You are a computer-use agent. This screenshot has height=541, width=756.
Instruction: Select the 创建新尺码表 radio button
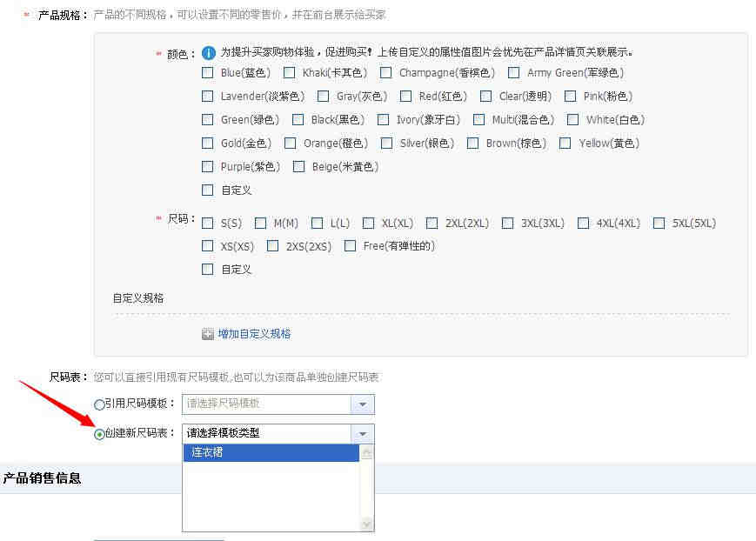pos(99,434)
